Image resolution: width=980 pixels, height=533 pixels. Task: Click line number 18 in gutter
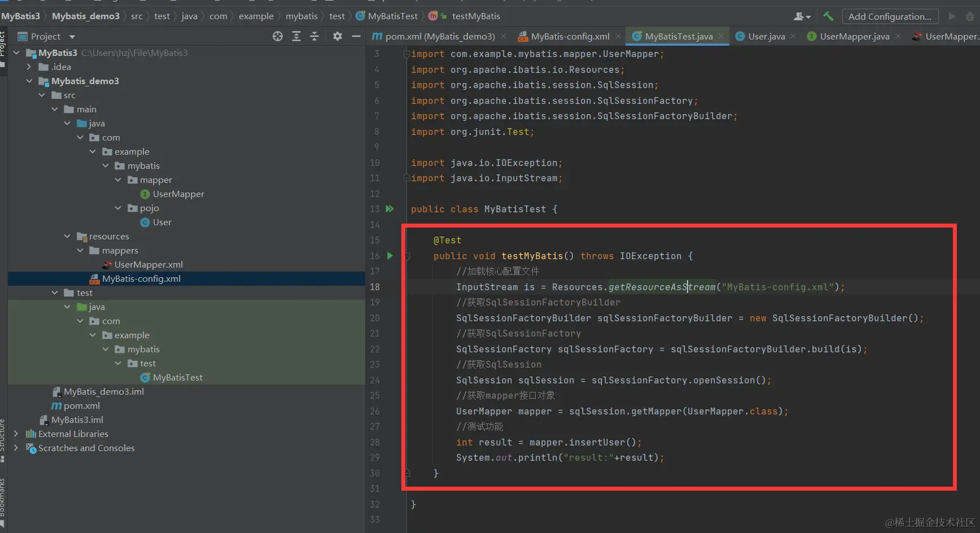tap(375, 287)
